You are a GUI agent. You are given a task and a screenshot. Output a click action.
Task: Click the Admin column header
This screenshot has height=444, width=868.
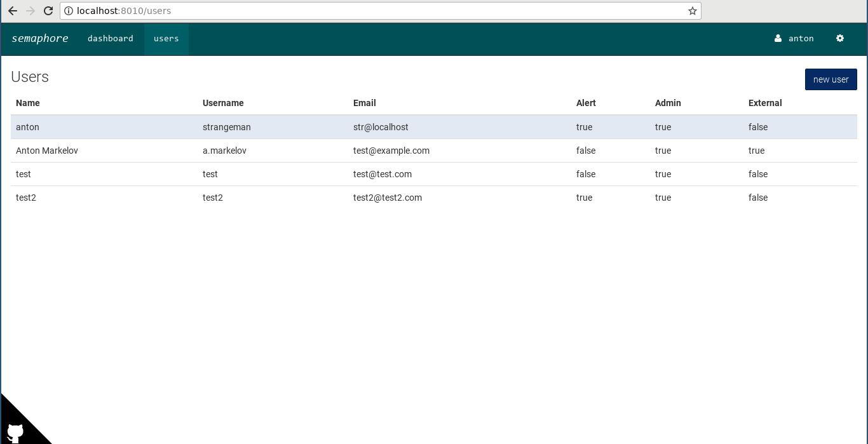pos(668,103)
